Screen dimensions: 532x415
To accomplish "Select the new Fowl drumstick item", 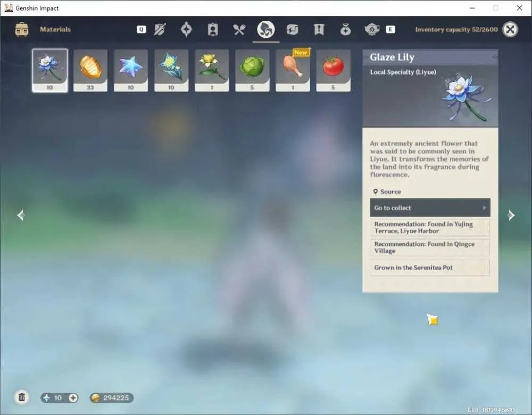I will point(293,71).
